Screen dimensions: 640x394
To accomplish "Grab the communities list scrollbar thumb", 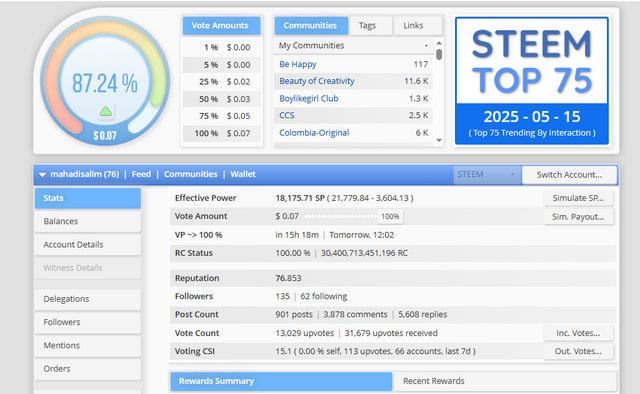I will (439, 54).
